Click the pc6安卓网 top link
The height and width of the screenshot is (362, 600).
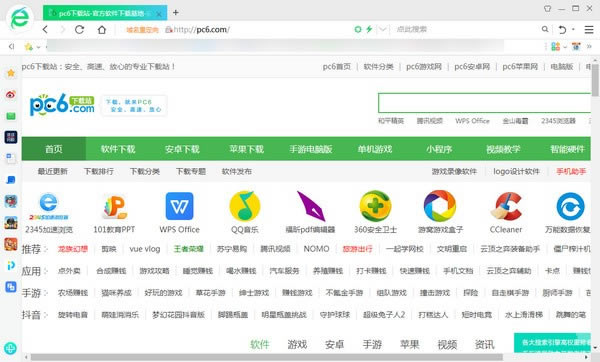pos(472,67)
